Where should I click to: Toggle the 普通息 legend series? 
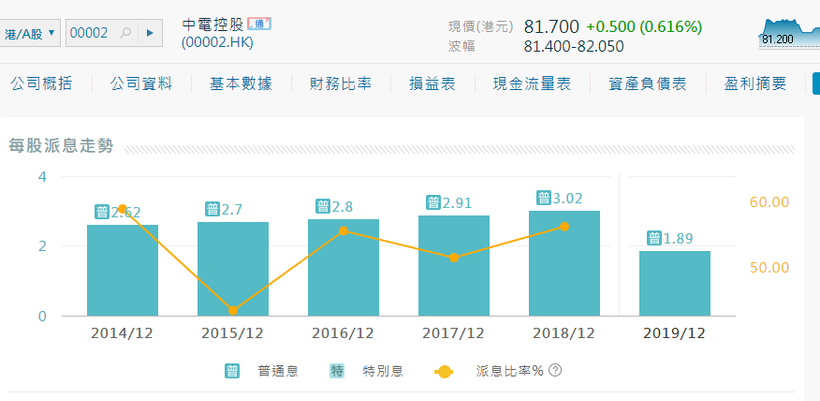(x=262, y=371)
